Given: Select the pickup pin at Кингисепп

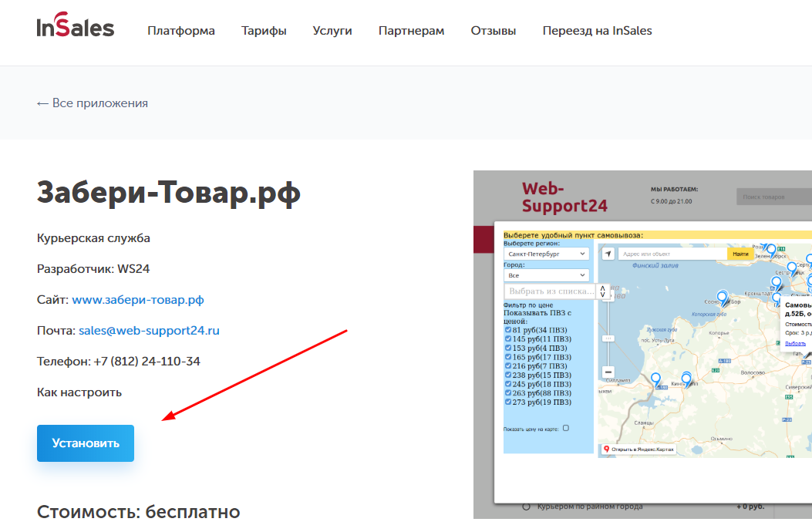Looking at the screenshot, I should coord(686,379).
